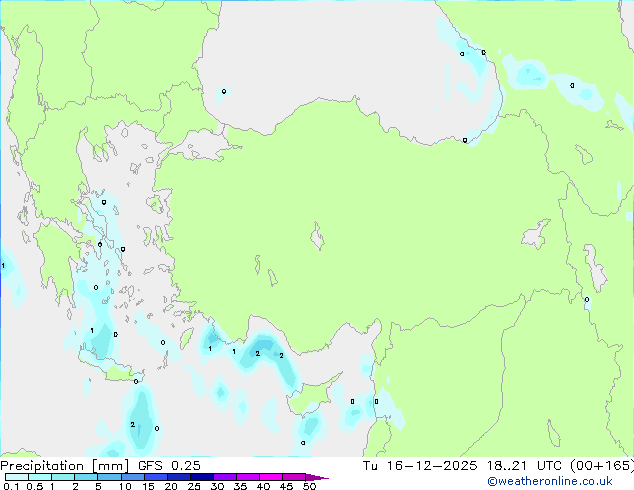Click the '(00+165)' forecast offset text
Image resolution: width=634 pixels, height=490 pixels.
pos(602,466)
